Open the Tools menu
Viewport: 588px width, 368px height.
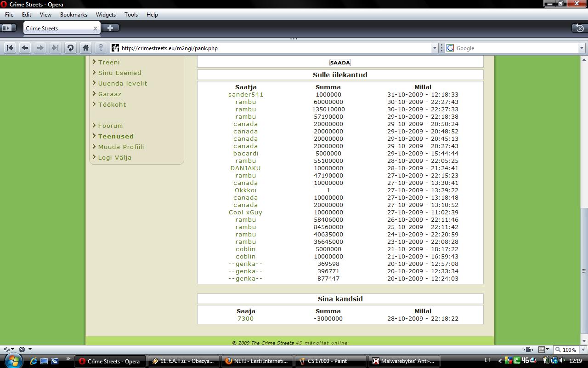[x=131, y=14]
